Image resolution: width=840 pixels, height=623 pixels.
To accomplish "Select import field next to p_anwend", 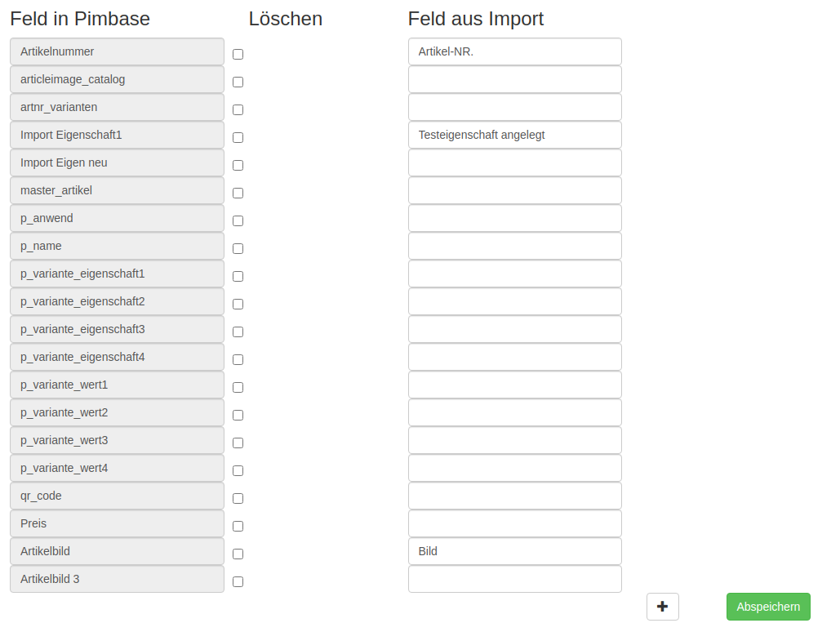I will point(514,218).
